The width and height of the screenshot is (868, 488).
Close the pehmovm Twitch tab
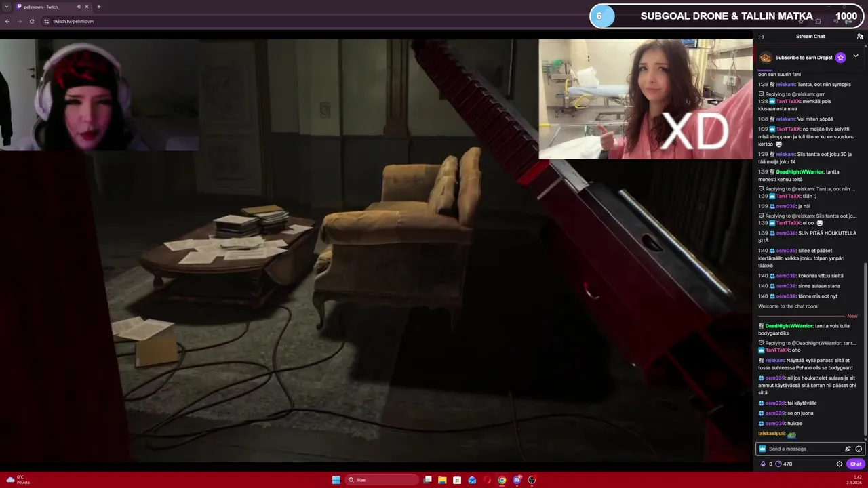pyautogui.click(x=87, y=7)
